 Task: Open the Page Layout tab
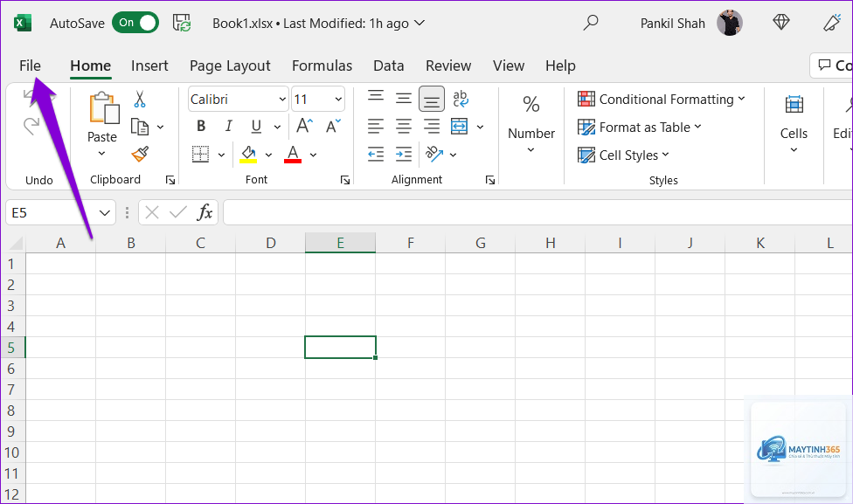coord(230,66)
